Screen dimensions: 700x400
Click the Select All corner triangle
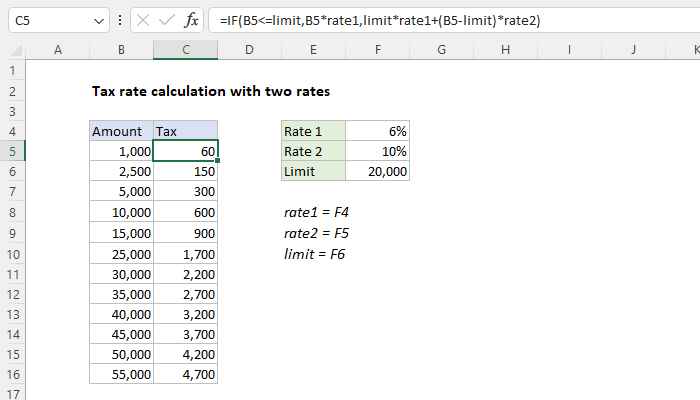pyautogui.click(x=16, y=50)
